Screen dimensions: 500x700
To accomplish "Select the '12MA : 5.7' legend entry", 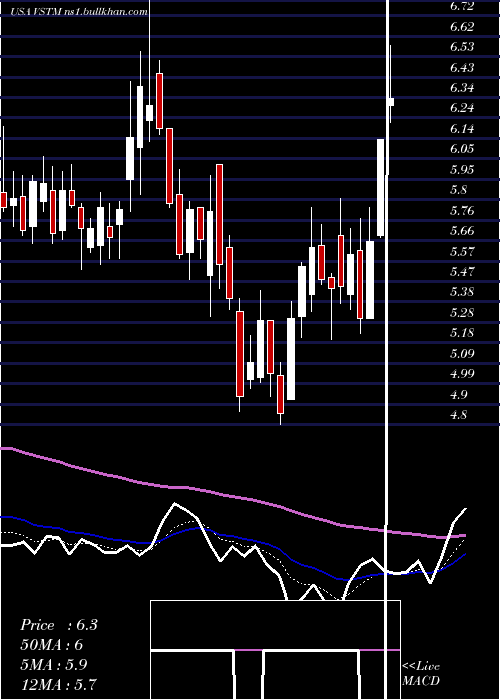I will tap(58, 684).
